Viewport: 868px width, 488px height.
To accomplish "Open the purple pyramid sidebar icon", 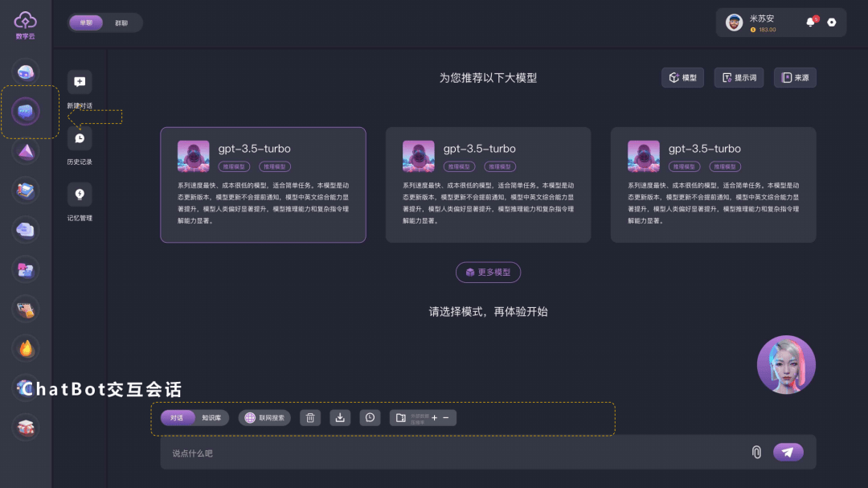I will tap(26, 152).
